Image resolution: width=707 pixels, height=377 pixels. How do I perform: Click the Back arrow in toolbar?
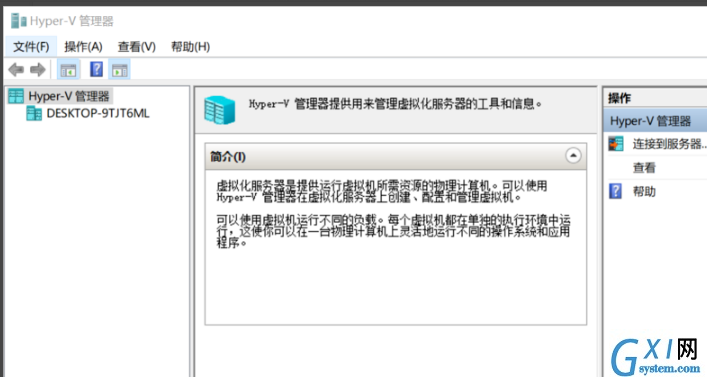pos(16,69)
